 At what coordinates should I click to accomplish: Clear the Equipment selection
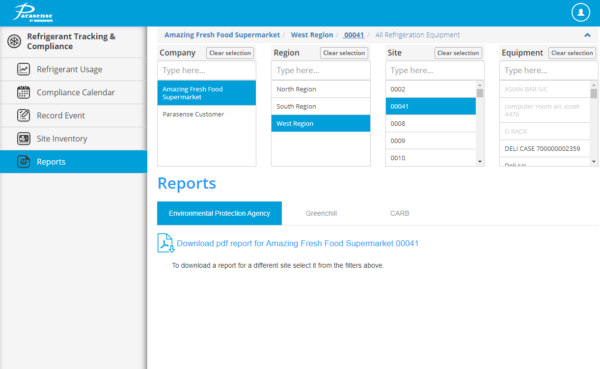[x=572, y=53]
